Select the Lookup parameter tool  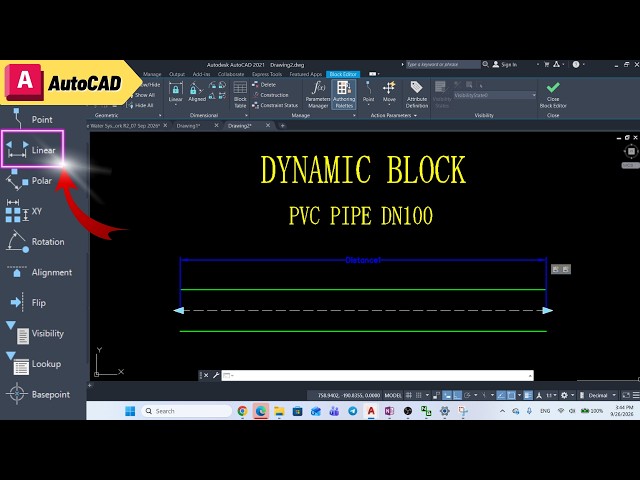point(33,364)
